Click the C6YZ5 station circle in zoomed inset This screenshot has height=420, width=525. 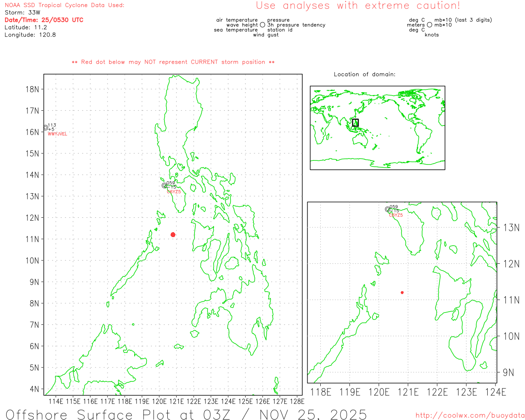click(387, 209)
